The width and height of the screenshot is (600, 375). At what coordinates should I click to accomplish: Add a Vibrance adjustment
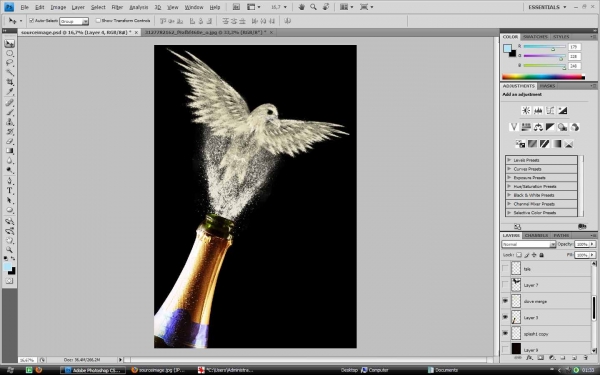click(x=514, y=127)
